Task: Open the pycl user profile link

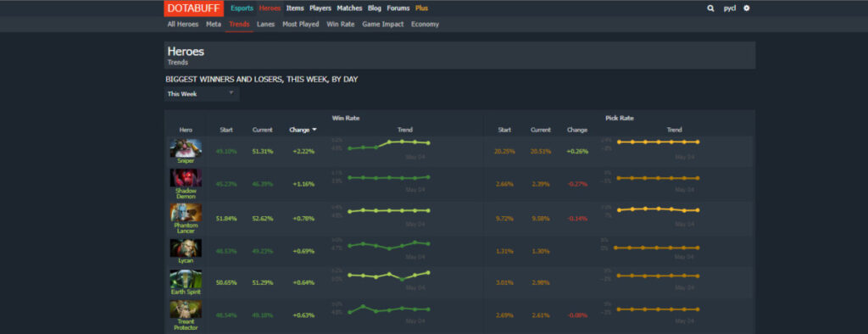Action: click(x=730, y=8)
